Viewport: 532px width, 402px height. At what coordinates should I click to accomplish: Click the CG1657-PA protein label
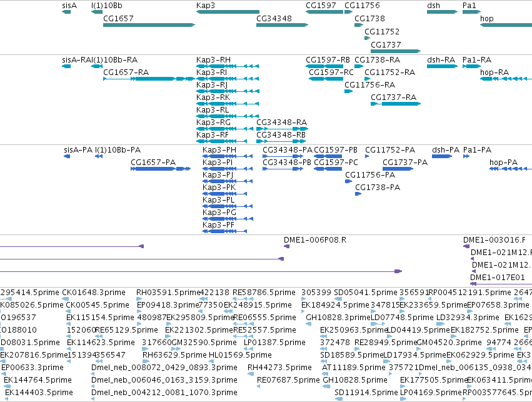pyautogui.click(x=153, y=163)
